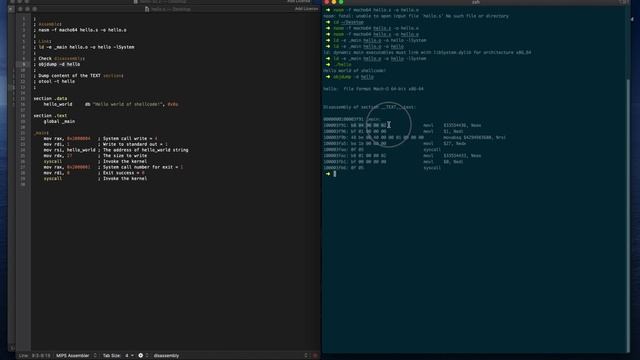Click the 'mov rax, 0x2000004' instruction line
Viewport: 640px width, 360px height.
click(100, 138)
